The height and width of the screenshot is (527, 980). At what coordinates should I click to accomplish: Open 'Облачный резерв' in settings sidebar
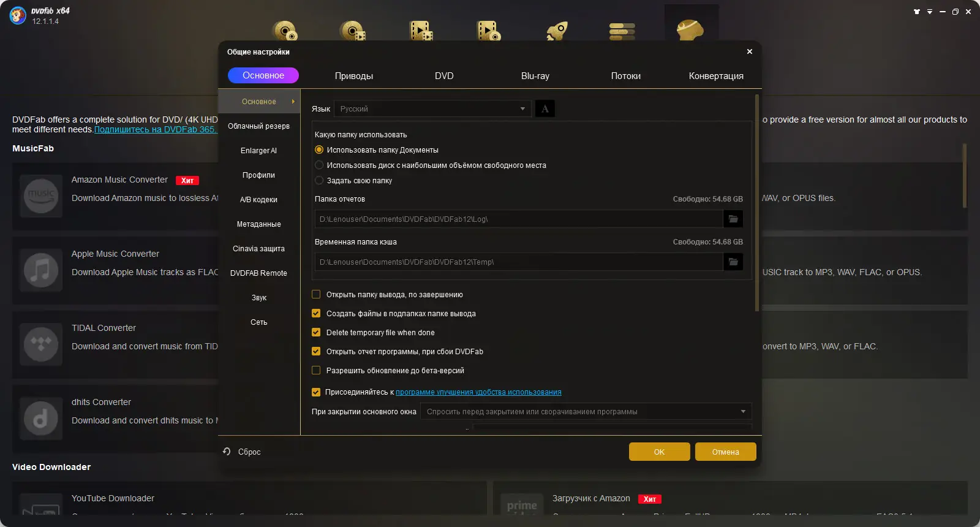click(x=259, y=126)
